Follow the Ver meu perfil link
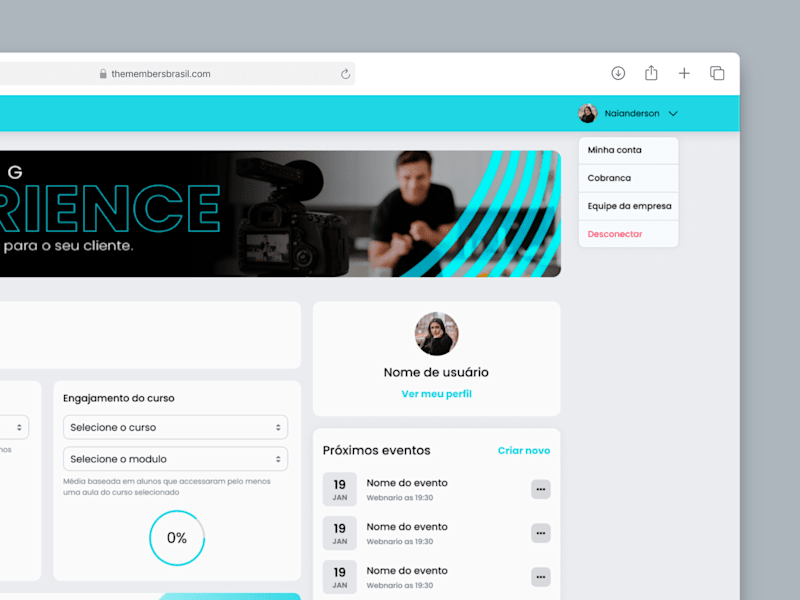Viewport: 800px width, 600px height. coord(437,394)
